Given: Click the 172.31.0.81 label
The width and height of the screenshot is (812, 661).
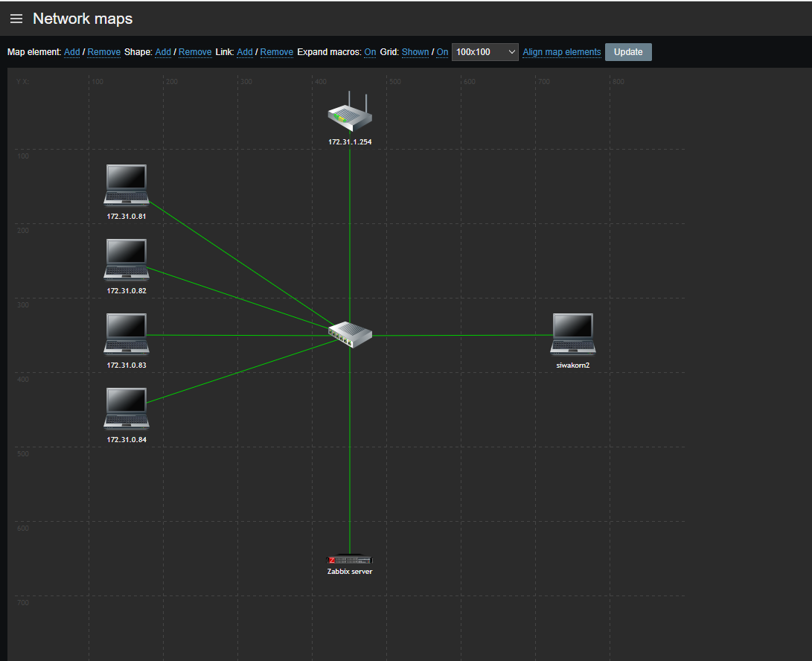Looking at the screenshot, I should point(127,217).
